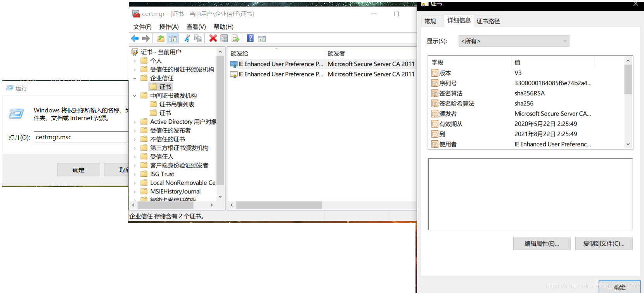This screenshot has width=644, height=293.
Task: Click the 复制到文件(C)... button
Action: coord(604,243)
